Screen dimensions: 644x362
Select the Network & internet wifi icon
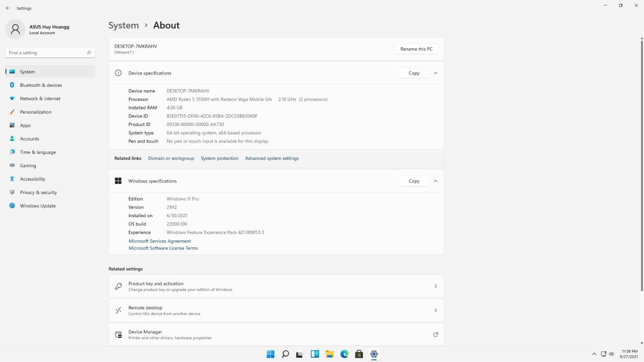tap(12, 99)
